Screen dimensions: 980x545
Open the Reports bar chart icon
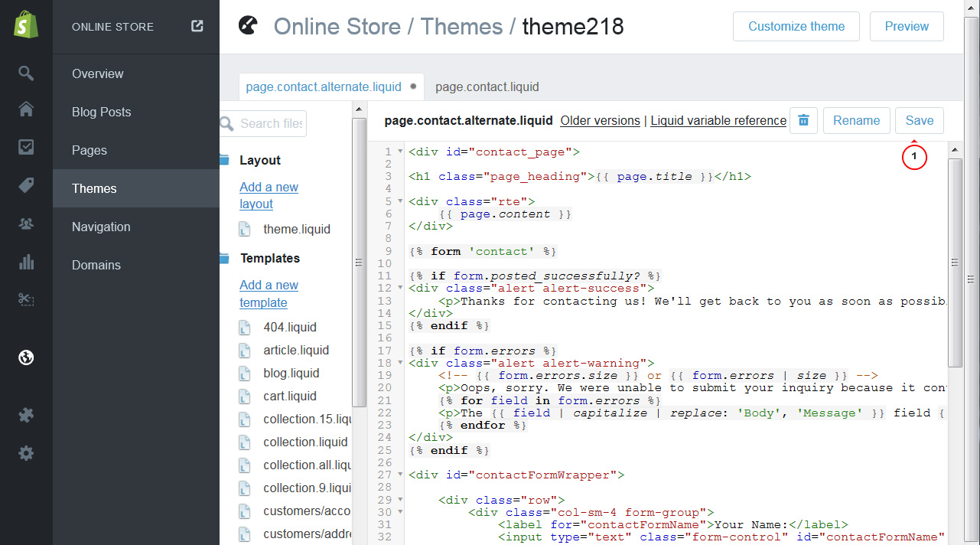[26, 262]
